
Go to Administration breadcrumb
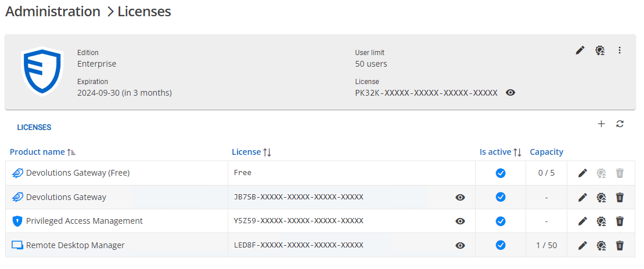53,12
